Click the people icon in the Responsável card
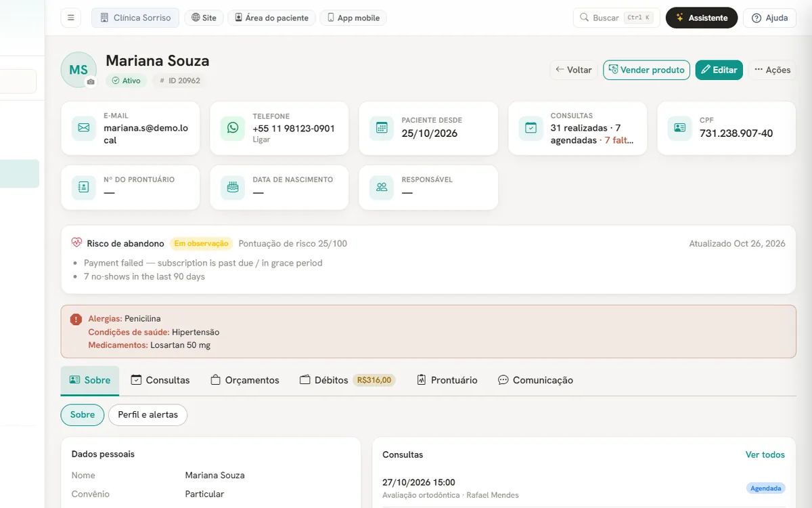 [382, 187]
